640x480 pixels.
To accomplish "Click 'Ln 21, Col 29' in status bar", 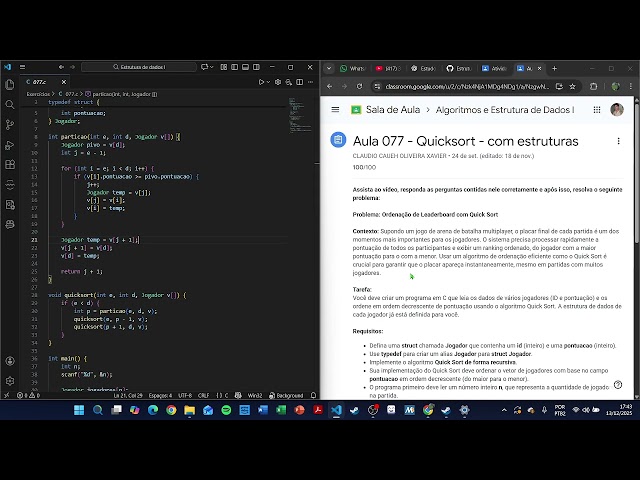I will pyautogui.click(x=128, y=395).
